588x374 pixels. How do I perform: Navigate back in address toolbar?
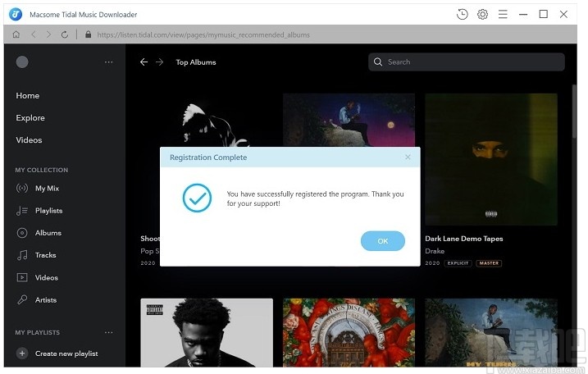pyautogui.click(x=34, y=34)
